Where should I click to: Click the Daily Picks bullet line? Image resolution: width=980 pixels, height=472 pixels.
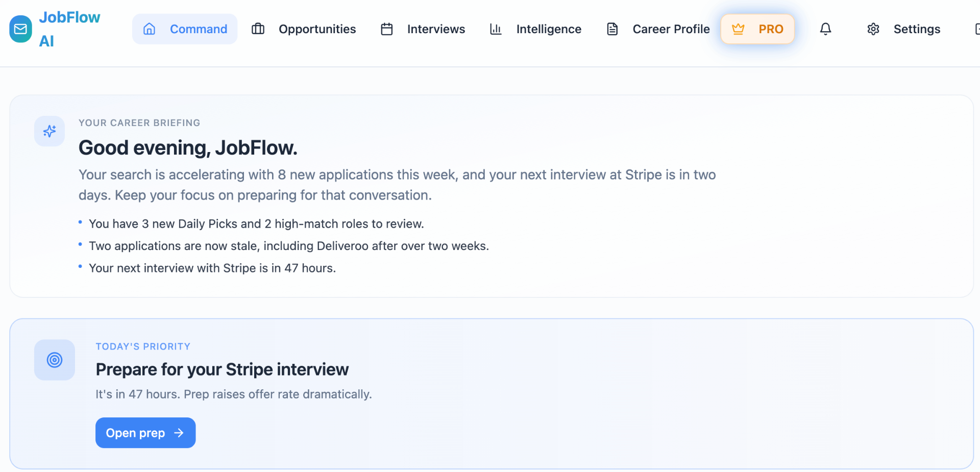(256, 224)
